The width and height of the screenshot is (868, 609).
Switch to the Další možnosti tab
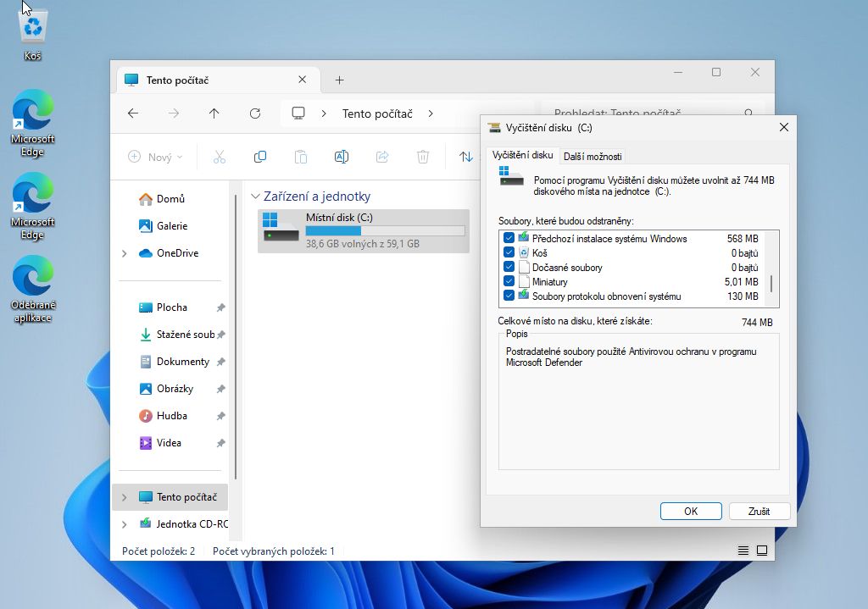[x=593, y=156]
